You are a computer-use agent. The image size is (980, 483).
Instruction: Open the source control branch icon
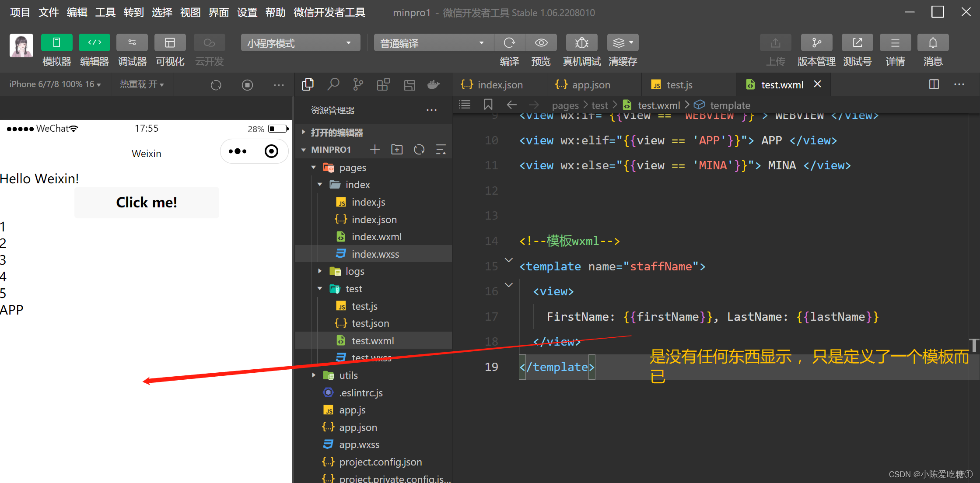coord(358,84)
